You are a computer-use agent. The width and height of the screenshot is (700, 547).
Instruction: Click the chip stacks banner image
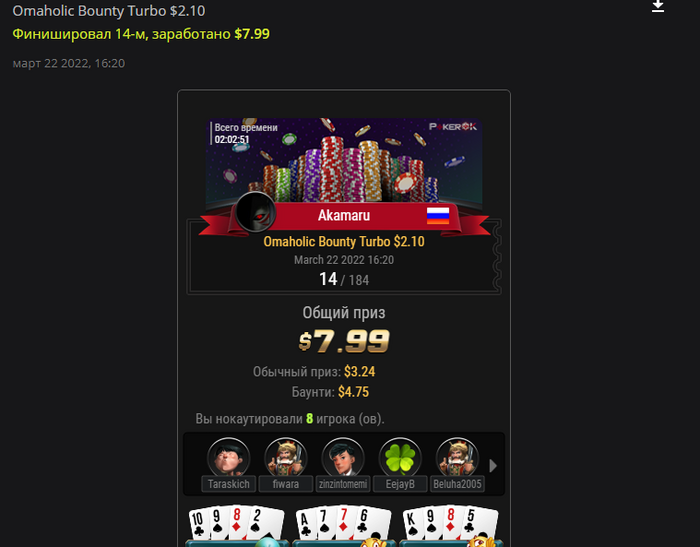(344, 161)
